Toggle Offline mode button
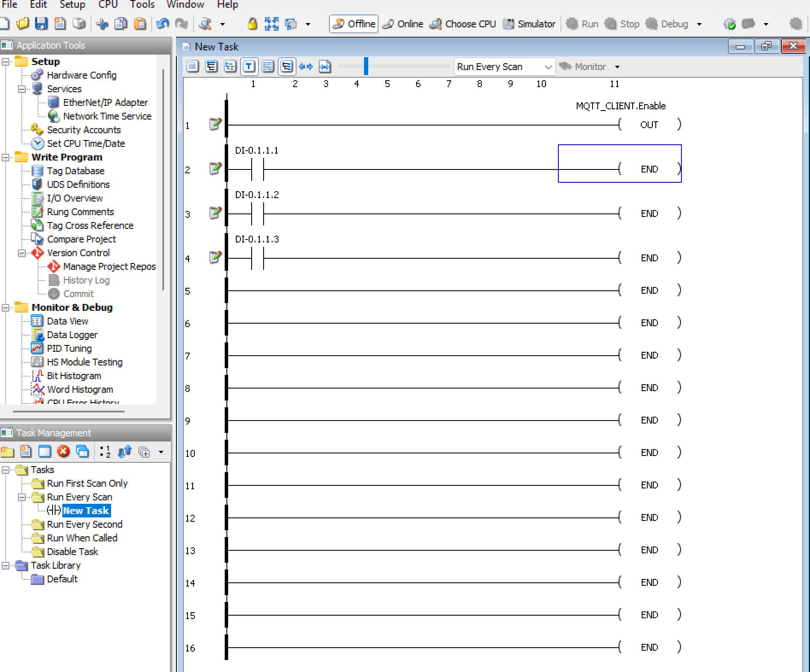This screenshot has height=672, width=810. (x=354, y=24)
